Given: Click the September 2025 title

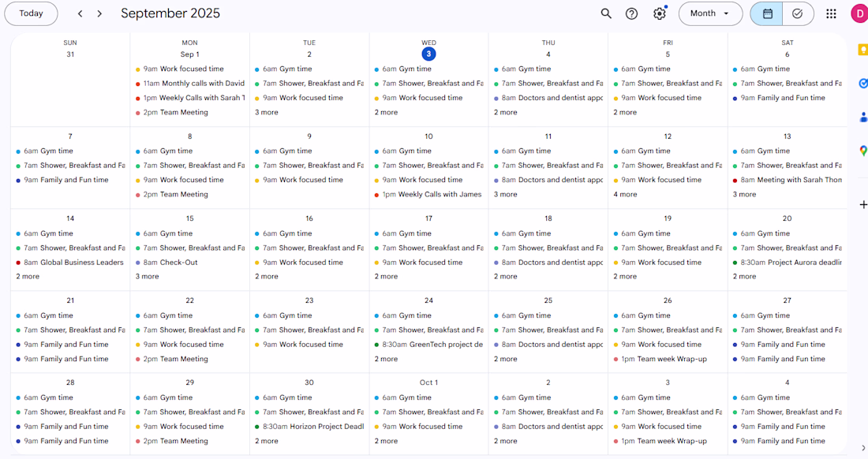Looking at the screenshot, I should 170,13.
